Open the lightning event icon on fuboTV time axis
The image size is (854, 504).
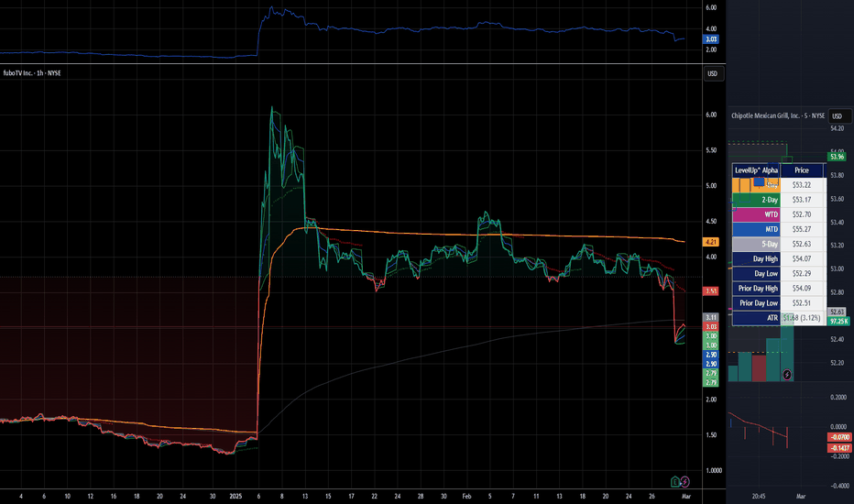684,482
